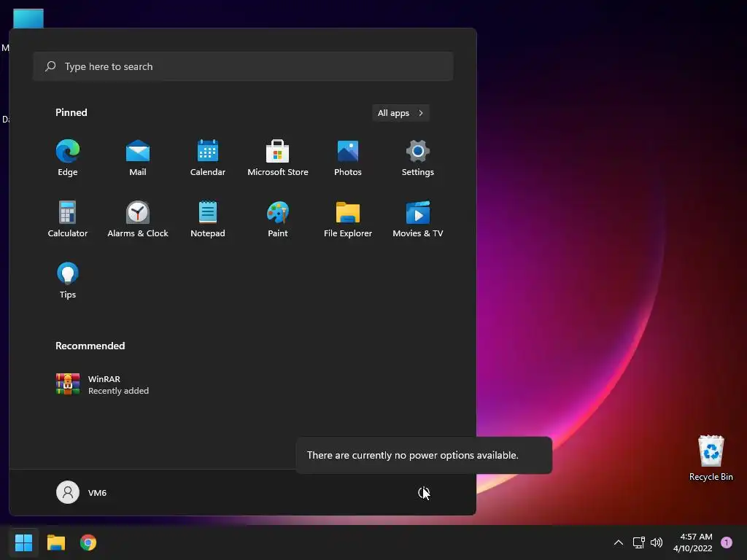The width and height of the screenshot is (747, 560).
Task: Click the Power button icon
Action: pyautogui.click(x=424, y=492)
